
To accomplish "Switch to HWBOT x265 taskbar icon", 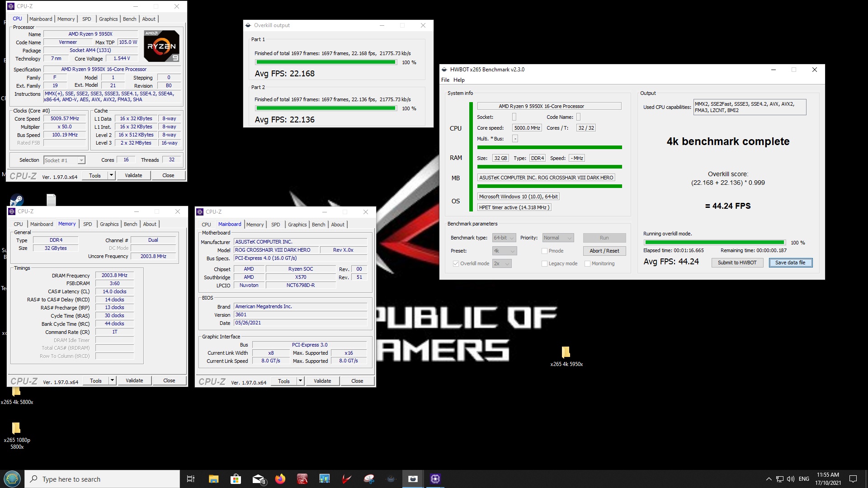I will 413,479.
